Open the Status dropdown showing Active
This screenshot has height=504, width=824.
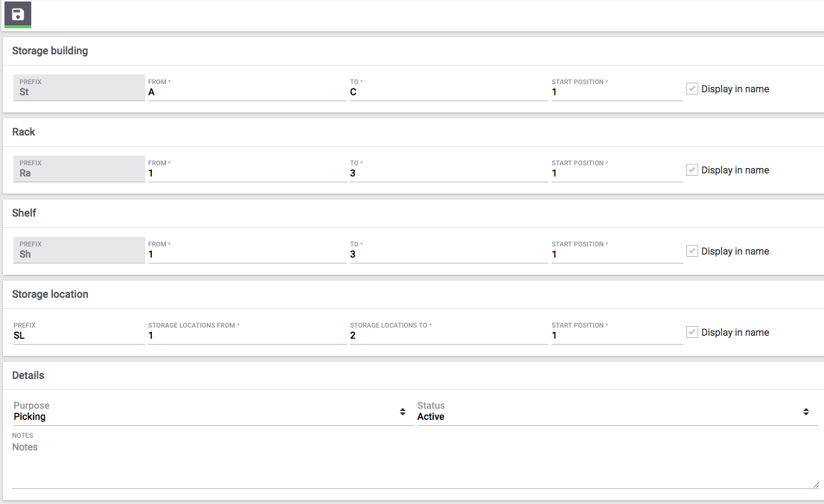[x=614, y=416]
